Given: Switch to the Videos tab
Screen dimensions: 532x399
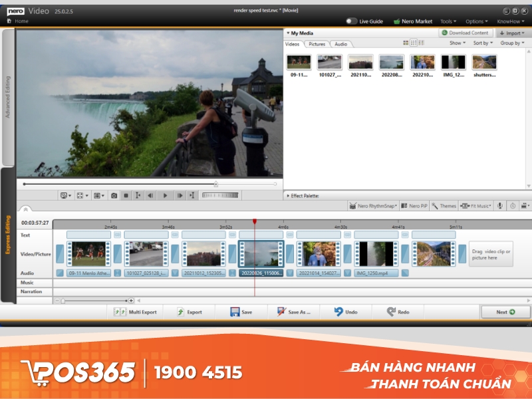Looking at the screenshot, I should pyautogui.click(x=292, y=44).
